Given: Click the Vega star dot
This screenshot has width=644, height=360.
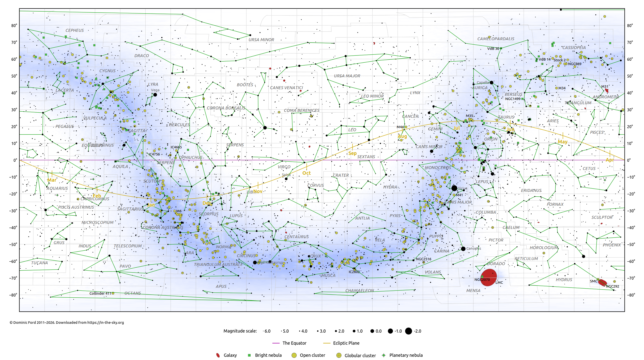Looking at the screenshot, I should point(155,95).
